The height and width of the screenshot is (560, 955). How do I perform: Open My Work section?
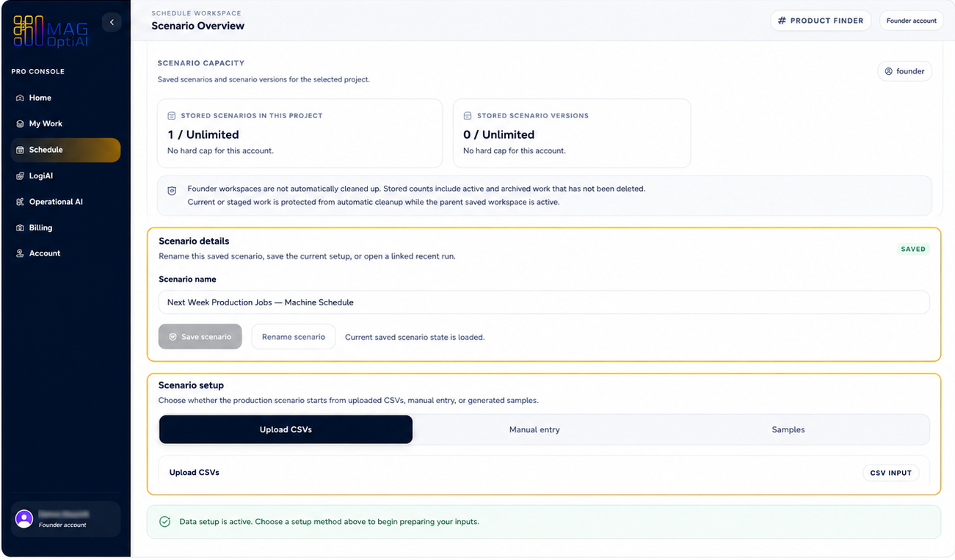pyautogui.click(x=65, y=124)
